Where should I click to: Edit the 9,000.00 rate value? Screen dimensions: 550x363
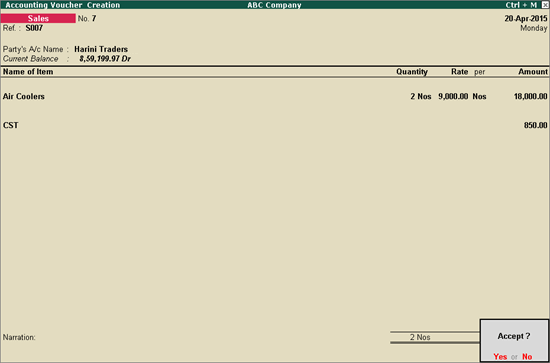tap(453, 96)
